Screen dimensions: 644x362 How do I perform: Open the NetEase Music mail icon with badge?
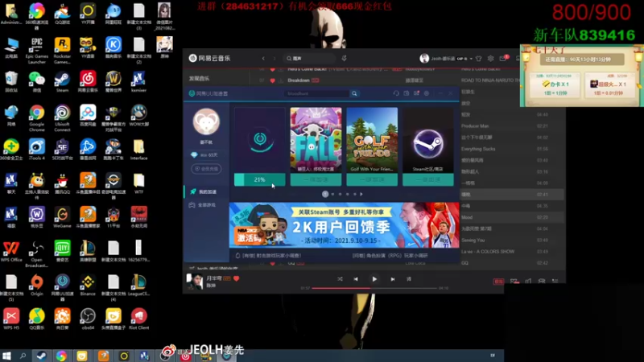click(x=502, y=59)
